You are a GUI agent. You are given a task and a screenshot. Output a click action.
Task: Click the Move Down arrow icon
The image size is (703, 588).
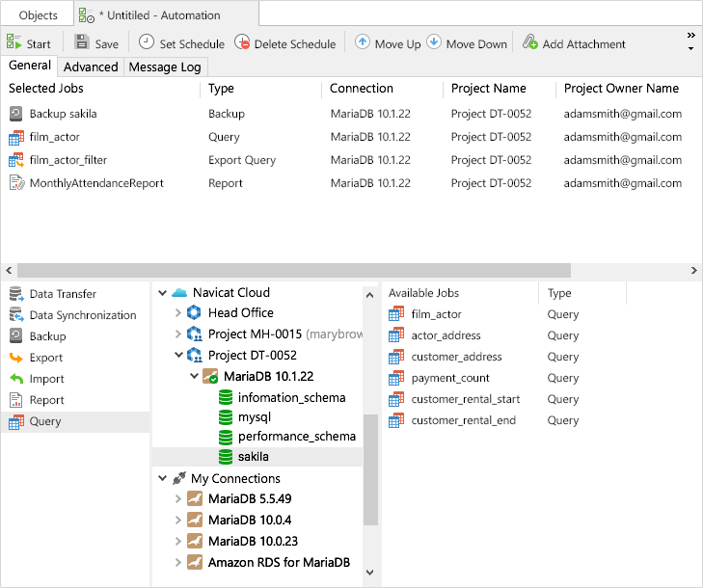pyautogui.click(x=434, y=41)
